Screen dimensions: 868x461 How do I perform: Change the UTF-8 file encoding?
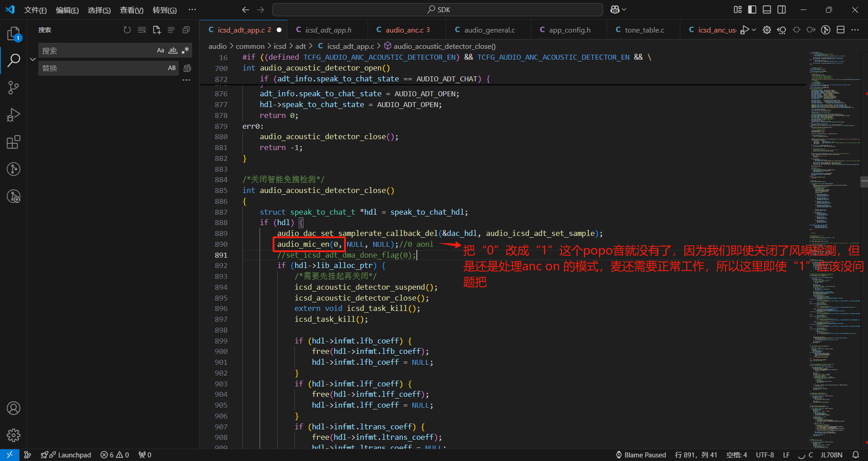[x=765, y=455]
